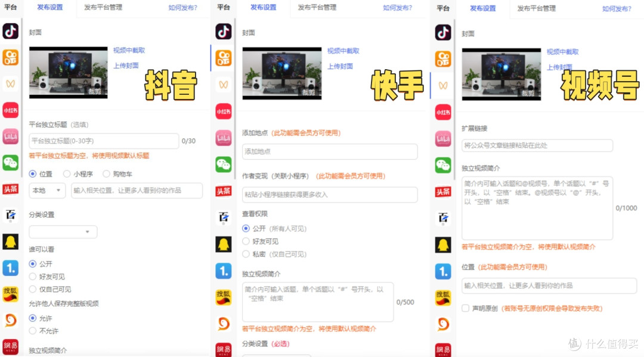Tick the 声明原创 checkbox in right panel
Viewport: 644px width, 357px height.
pos(465,308)
